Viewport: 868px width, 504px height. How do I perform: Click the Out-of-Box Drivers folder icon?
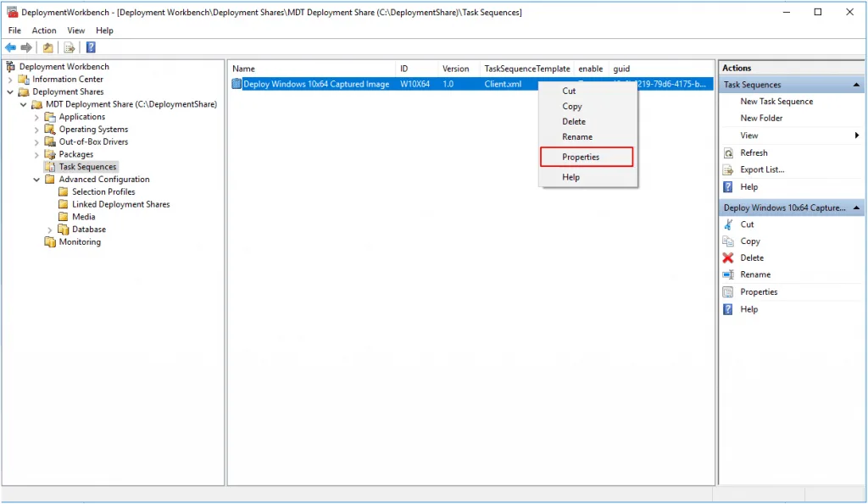[x=50, y=141]
